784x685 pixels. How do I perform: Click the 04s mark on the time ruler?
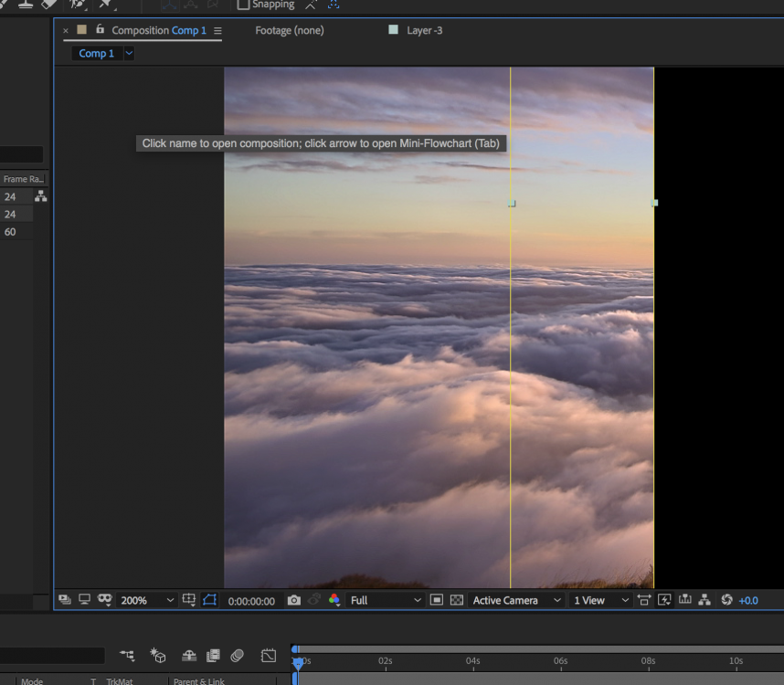[x=472, y=660]
